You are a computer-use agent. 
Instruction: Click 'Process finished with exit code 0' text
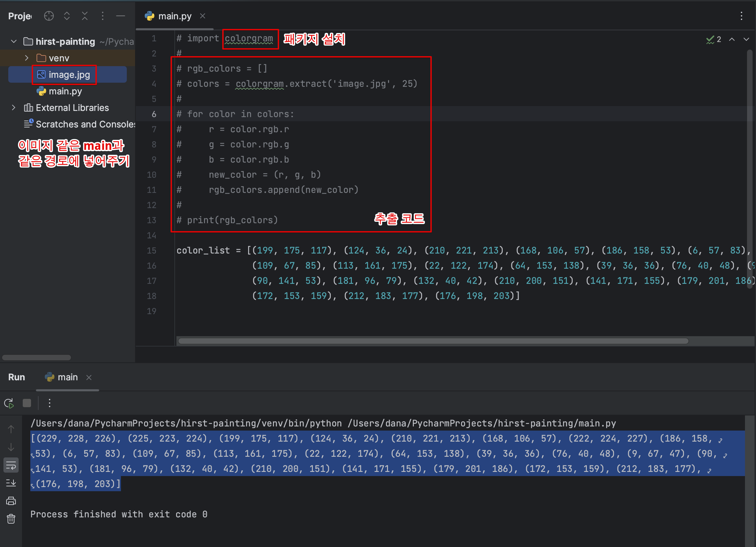[119, 514]
